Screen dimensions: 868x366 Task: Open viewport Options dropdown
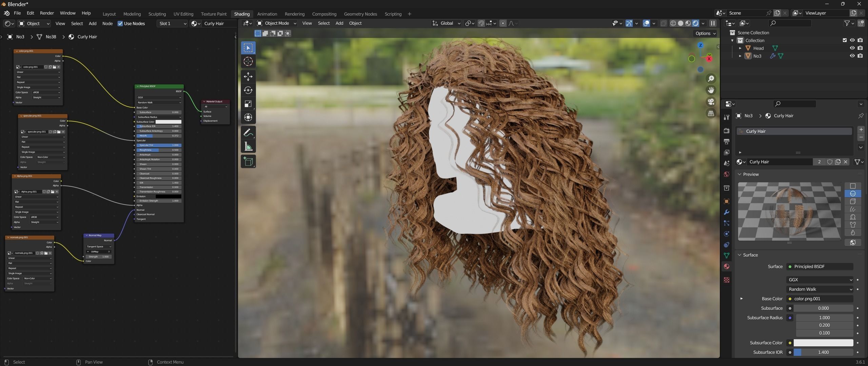pos(706,33)
